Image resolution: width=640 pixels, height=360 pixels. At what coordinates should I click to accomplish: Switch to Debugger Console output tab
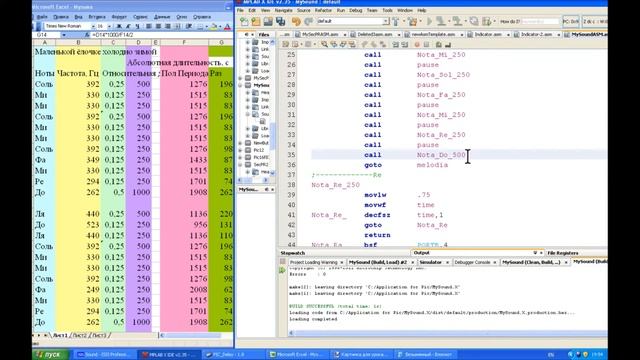(x=472, y=262)
